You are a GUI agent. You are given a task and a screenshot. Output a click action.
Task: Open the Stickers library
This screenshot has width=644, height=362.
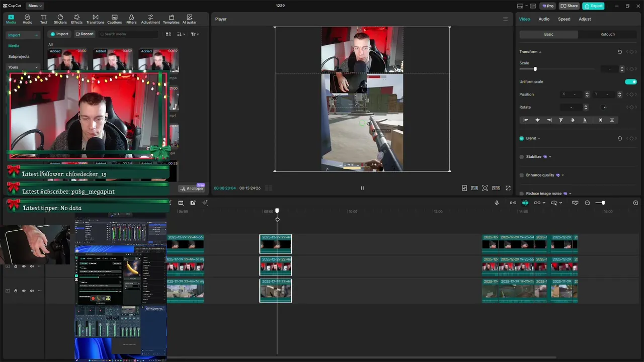pyautogui.click(x=60, y=19)
